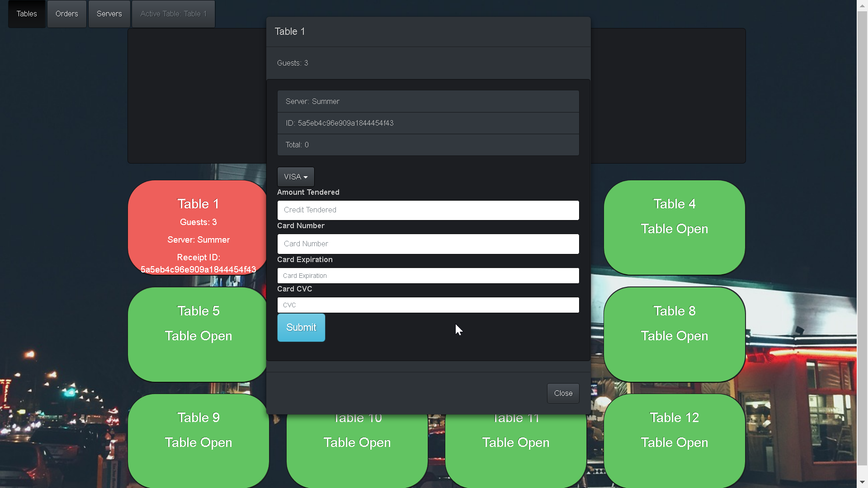Click the Close button
Screen dimensions: 868x488
pyautogui.click(x=563, y=393)
